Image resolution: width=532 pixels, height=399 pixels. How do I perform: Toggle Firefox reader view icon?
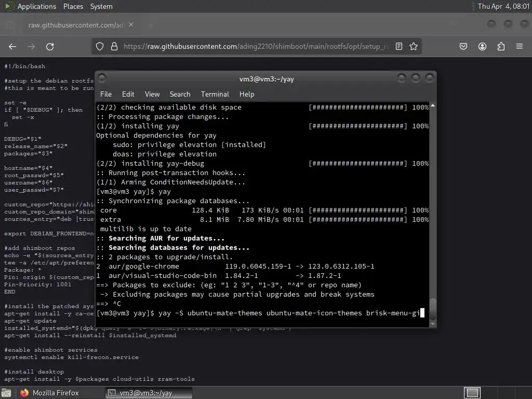[399, 46]
